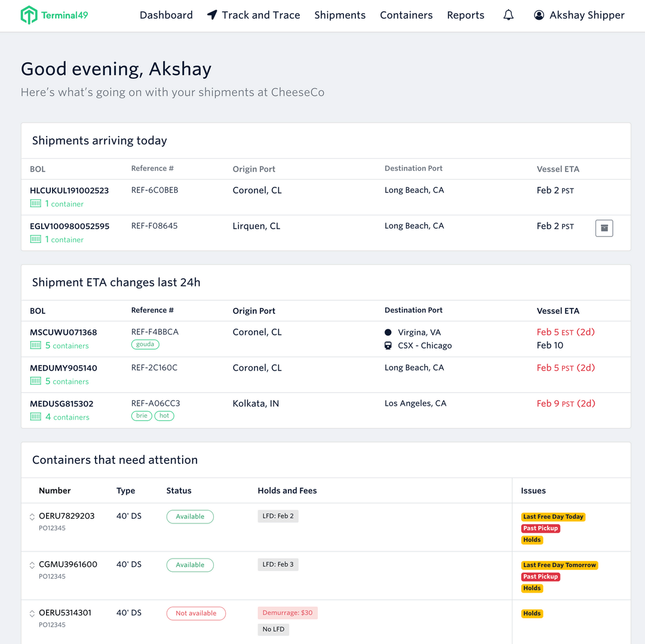The height and width of the screenshot is (644, 645).
Task: Click the containers icon under MEDUSG815302
Action: pos(34,417)
